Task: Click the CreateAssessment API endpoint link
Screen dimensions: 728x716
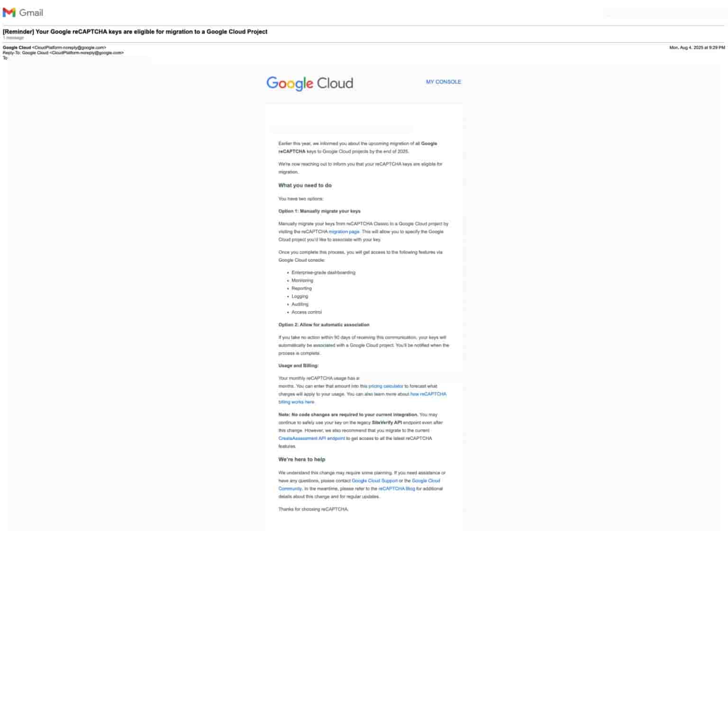Action: (x=312, y=438)
